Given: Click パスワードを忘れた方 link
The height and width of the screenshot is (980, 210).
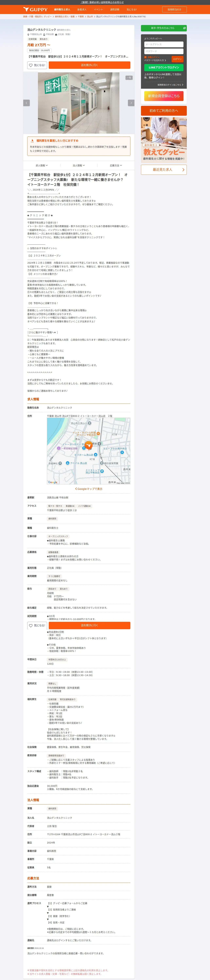Looking at the screenshot, I should pyautogui.click(x=155, y=60).
